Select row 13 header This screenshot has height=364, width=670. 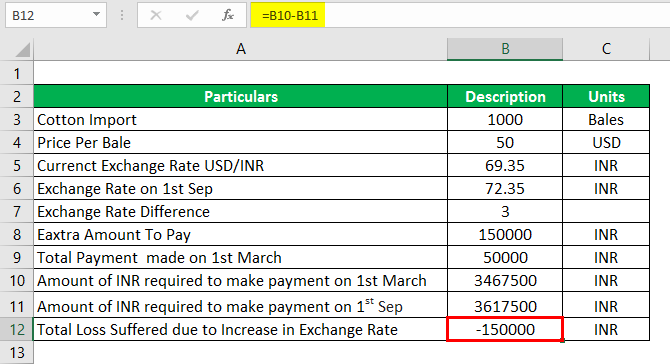coord(17,353)
